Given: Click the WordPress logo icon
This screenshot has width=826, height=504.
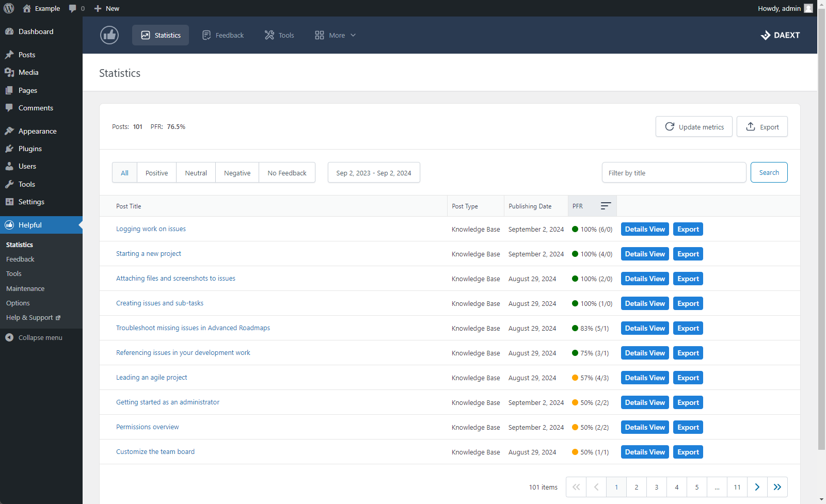Looking at the screenshot, I should click(9, 8).
